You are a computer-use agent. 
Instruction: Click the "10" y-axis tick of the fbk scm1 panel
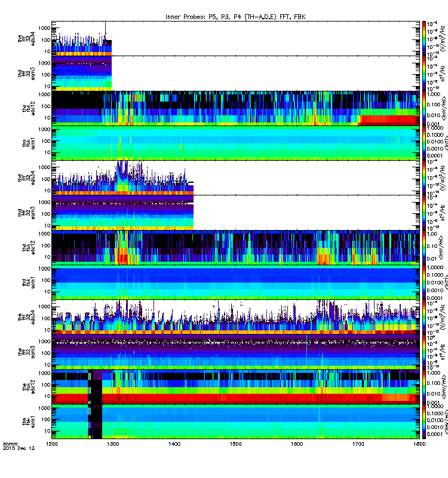pos(47,431)
